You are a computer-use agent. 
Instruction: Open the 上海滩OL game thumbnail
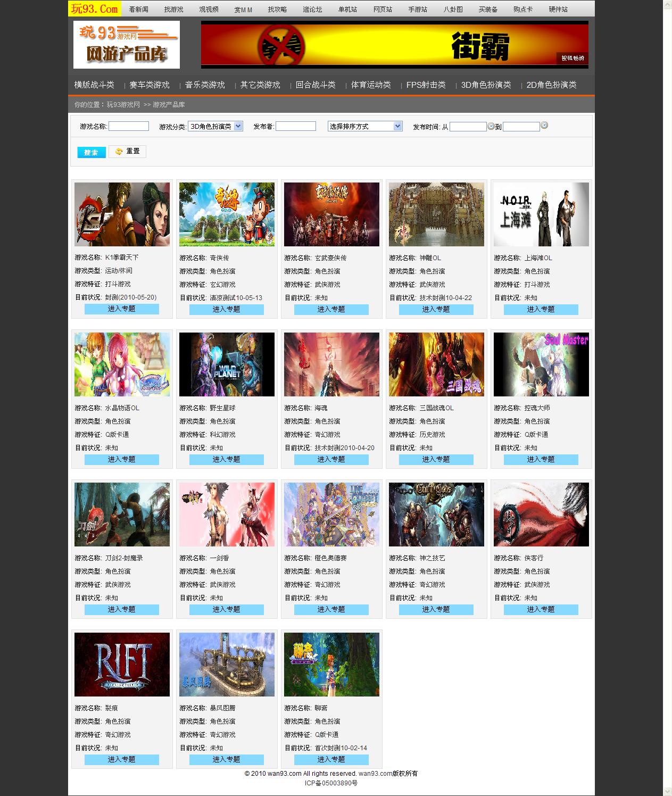[542, 214]
